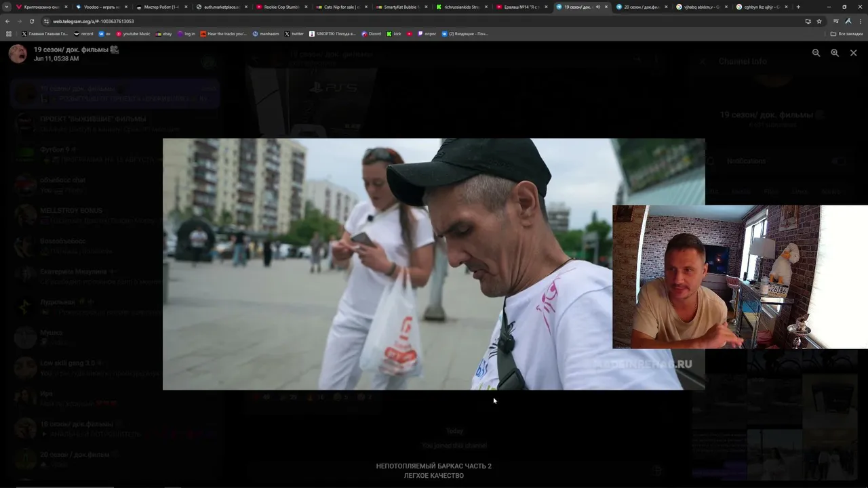Screen dimensions: 868x488
Task: Switch to the 20 сезон Telegram tab
Action: click(x=640, y=7)
